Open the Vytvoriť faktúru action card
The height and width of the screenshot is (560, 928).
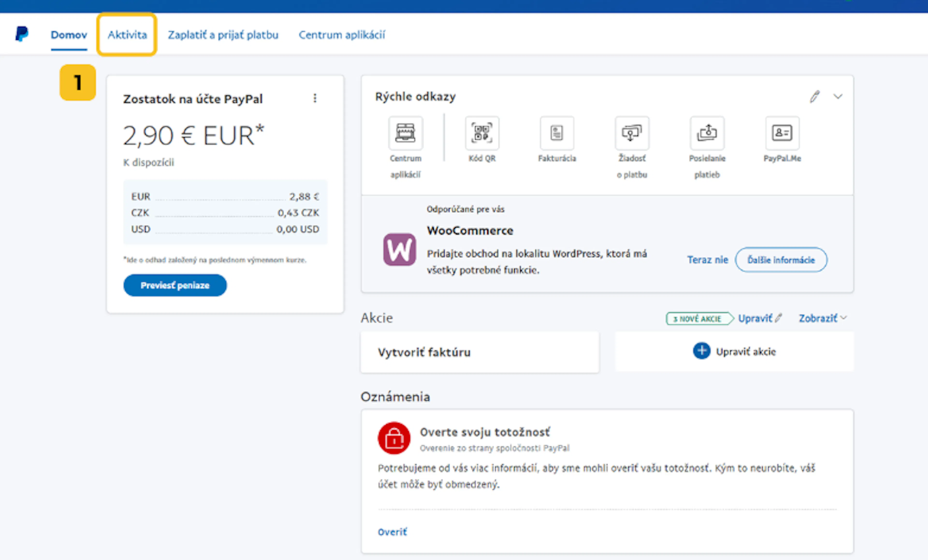click(x=479, y=352)
